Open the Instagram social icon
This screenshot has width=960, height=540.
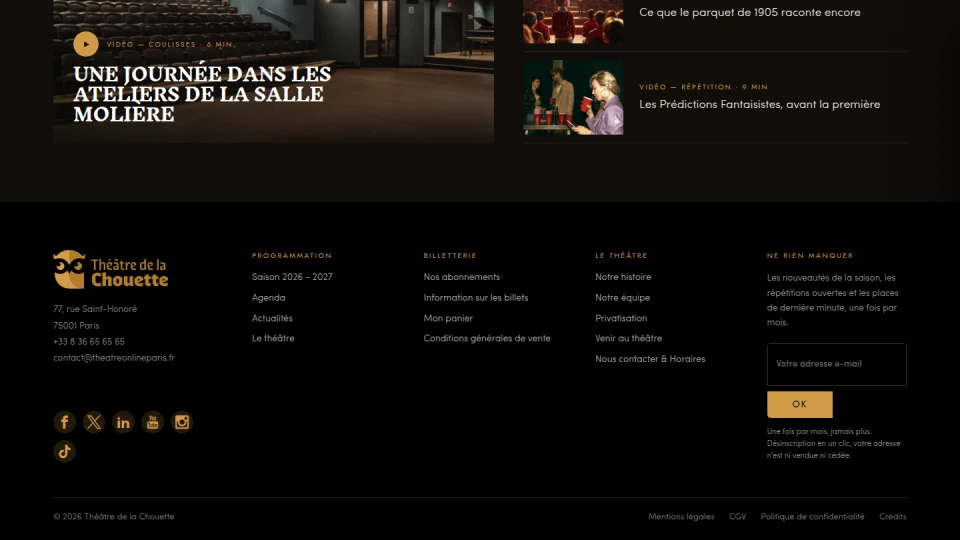(182, 422)
